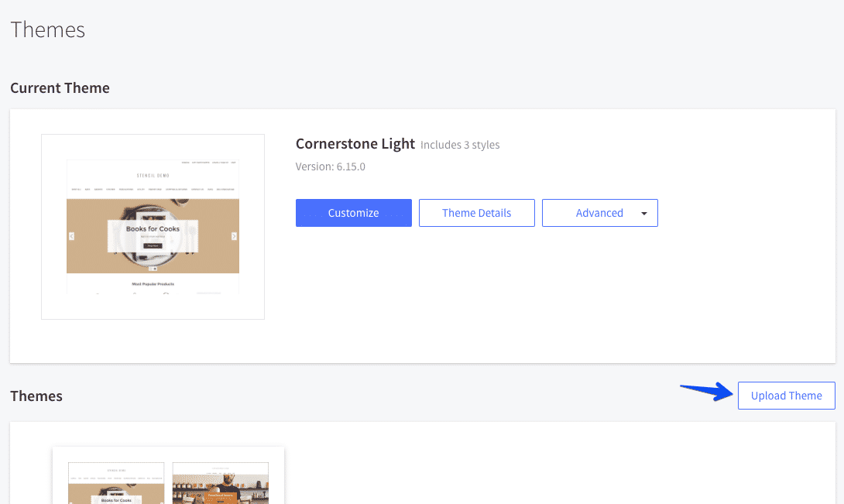Open Theme Details for Cornerstone Light
The image size is (844, 504).
point(476,213)
